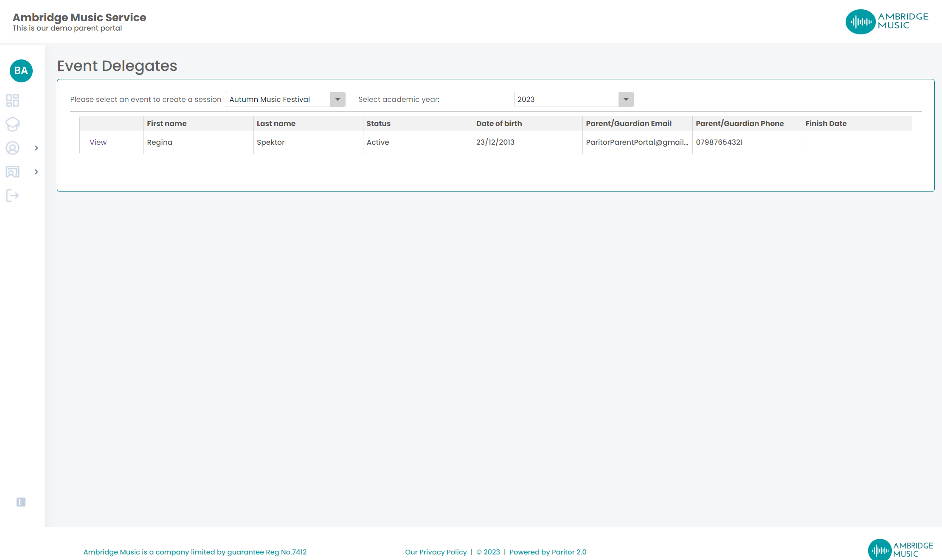Click the company Reg No.7412 footer text

coord(195,552)
